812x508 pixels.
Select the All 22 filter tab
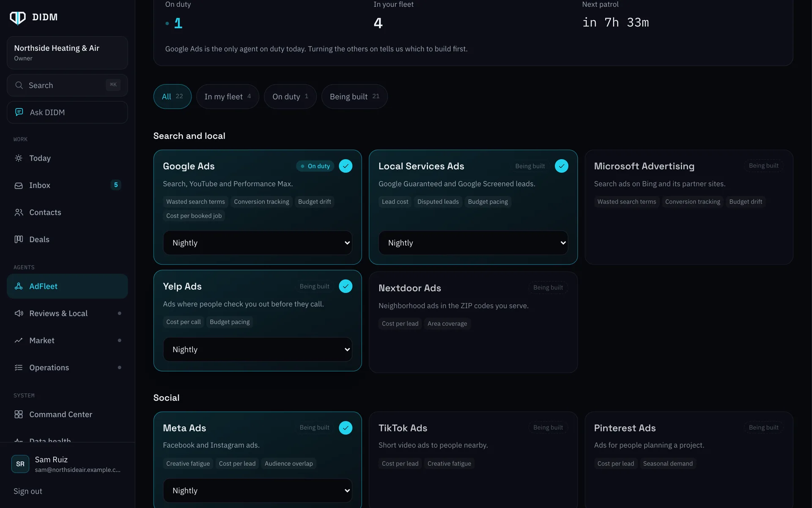pos(172,97)
